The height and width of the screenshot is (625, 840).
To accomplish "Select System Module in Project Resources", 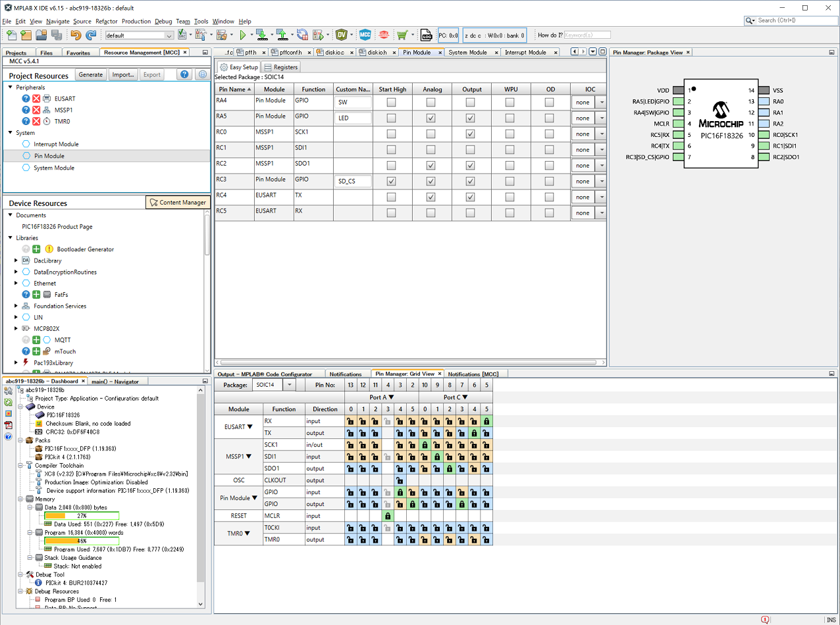I will [54, 168].
